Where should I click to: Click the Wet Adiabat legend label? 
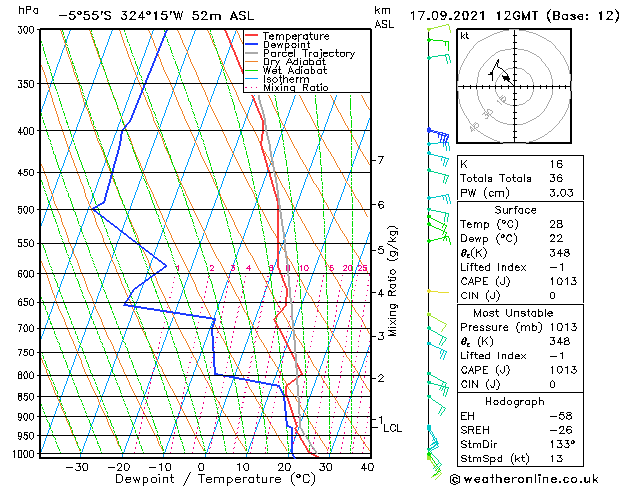295,70
